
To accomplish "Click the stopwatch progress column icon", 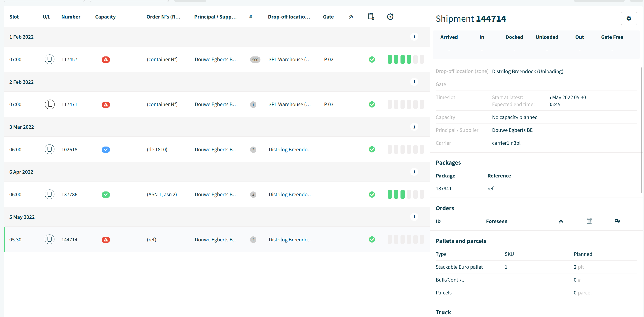I will point(390,16).
